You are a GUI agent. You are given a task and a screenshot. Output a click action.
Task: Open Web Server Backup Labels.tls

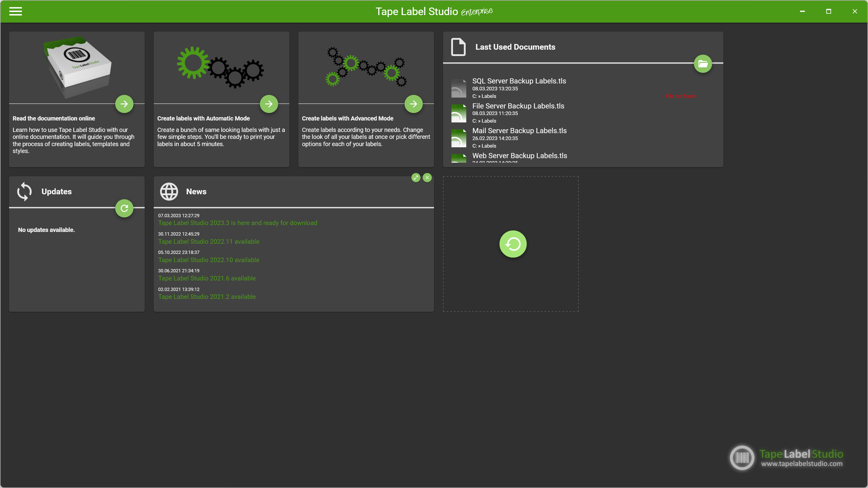point(520,156)
